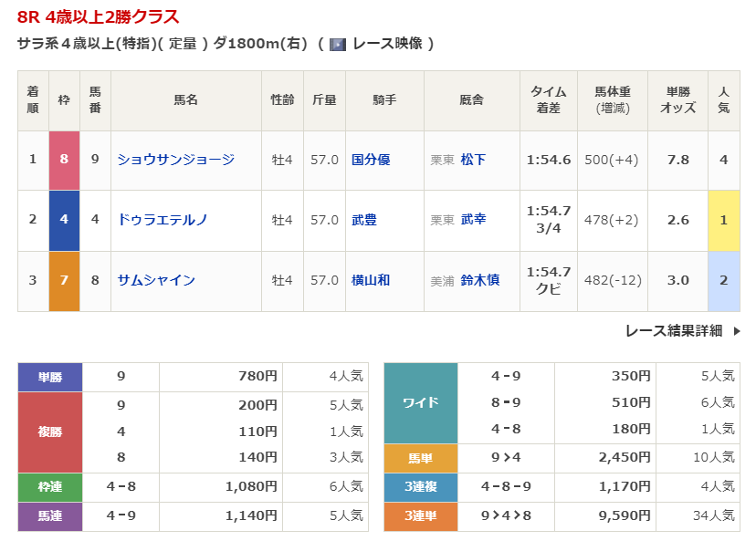The width and height of the screenshot is (756, 541).
Task: Click the yellow popularity rank 1 cell
Action: (723, 220)
